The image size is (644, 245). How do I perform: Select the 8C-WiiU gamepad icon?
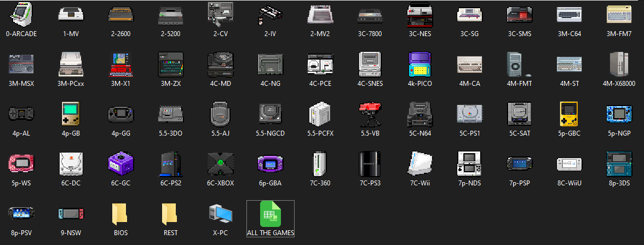tap(570, 164)
